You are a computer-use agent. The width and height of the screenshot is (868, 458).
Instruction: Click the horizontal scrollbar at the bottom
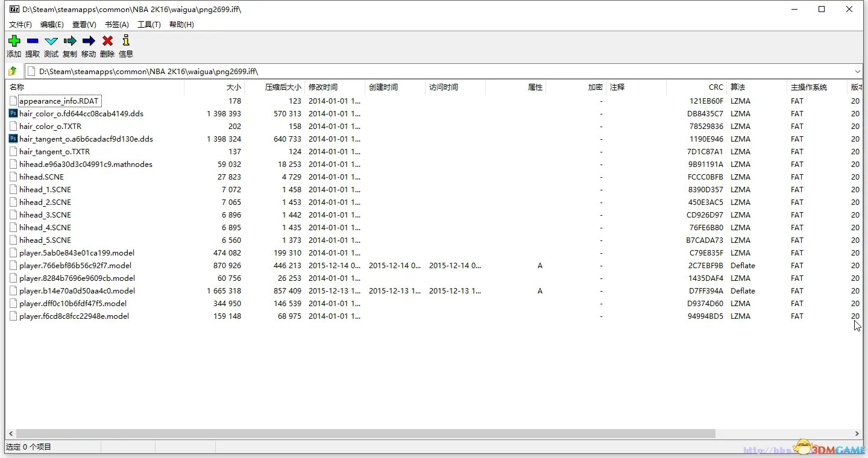(x=362, y=433)
